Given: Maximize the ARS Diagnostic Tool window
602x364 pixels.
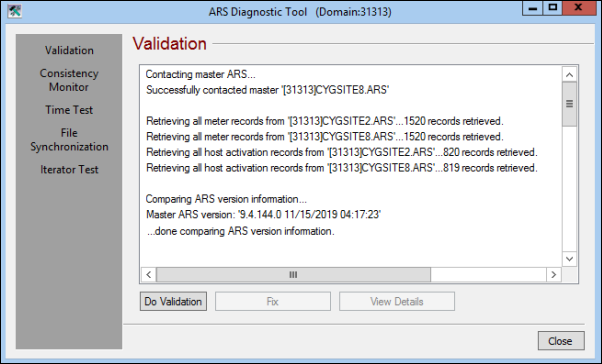Looking at the screenshot, I should pos(552,8).
